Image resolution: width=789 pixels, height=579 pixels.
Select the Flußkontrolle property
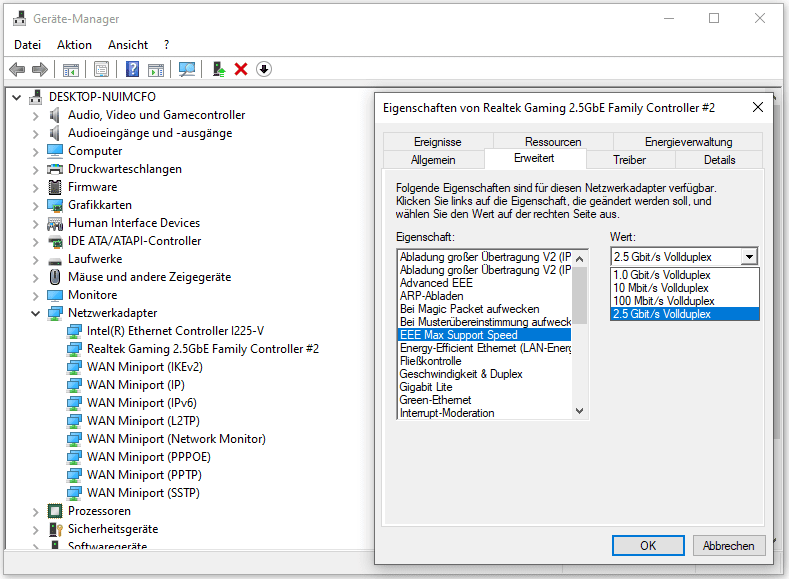click(x=485, y=361)
